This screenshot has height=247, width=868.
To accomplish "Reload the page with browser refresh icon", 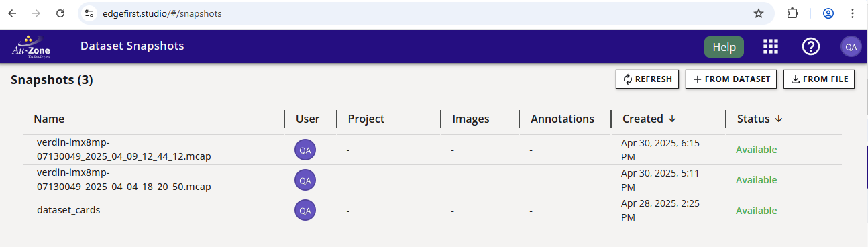I will [60, 13].
